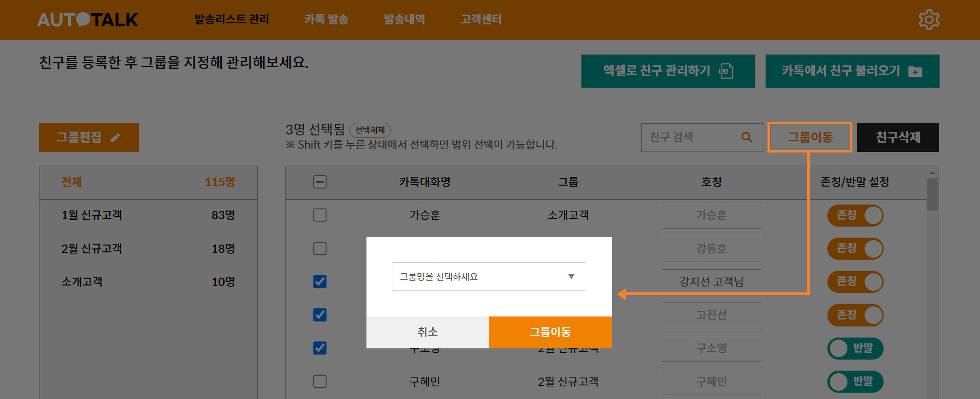Open settings gear icon

click(x=928, y=19)
